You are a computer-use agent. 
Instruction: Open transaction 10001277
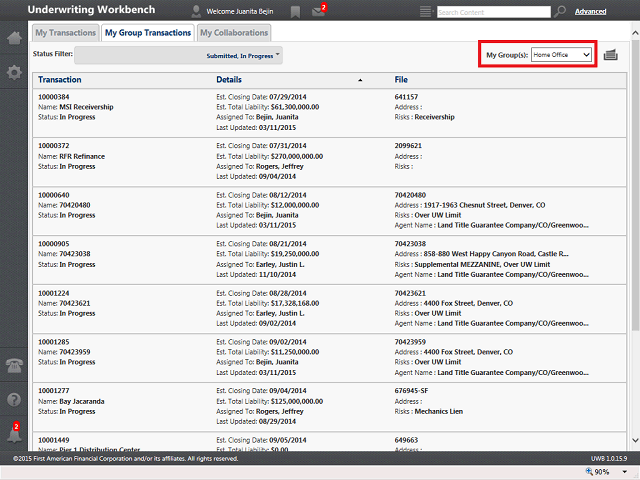(x=54, y=391)
